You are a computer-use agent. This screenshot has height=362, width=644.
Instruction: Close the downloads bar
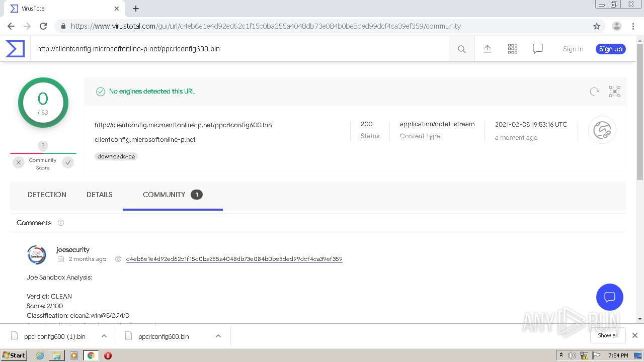pyautogui.click(x=635, y=335)
